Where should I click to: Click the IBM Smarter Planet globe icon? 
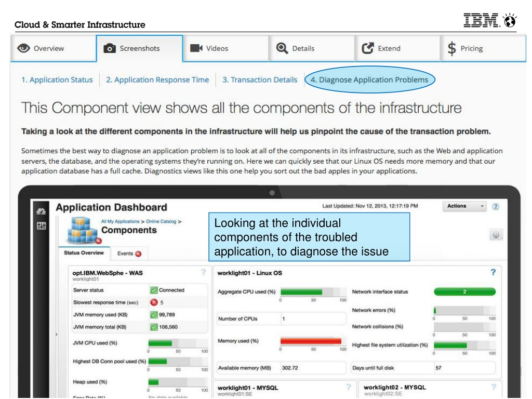[x=510, y=20]
